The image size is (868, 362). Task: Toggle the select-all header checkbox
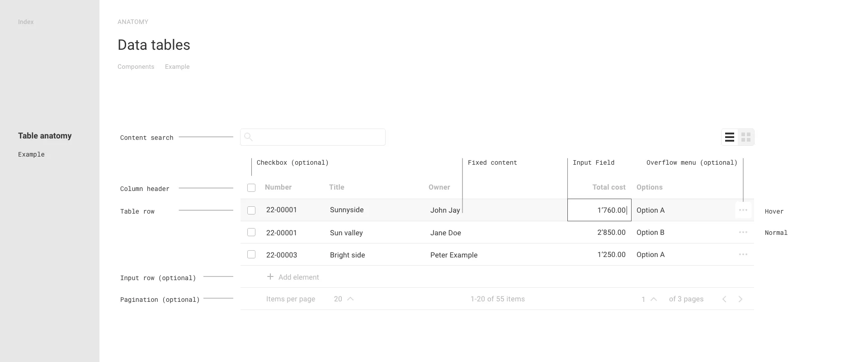pyautogui.click(x=251, y=188)
